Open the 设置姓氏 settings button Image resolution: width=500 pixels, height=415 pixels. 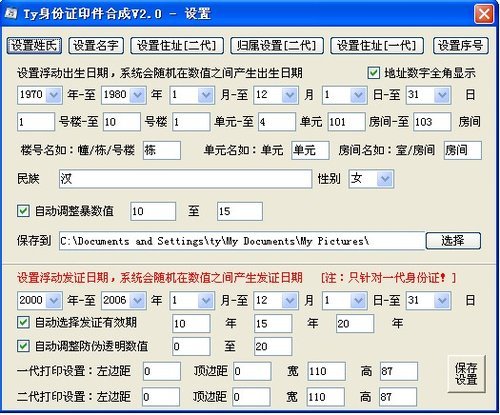point(34,45)
